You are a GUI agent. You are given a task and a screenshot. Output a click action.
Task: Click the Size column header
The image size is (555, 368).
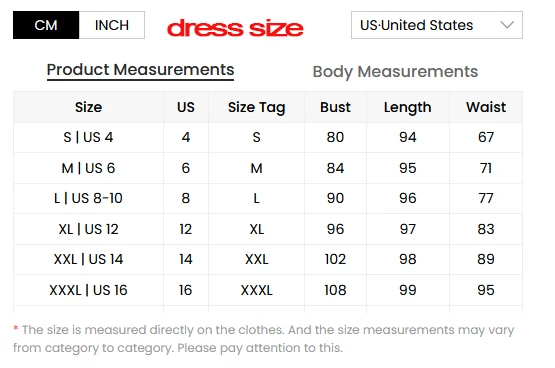coord(88,107)
